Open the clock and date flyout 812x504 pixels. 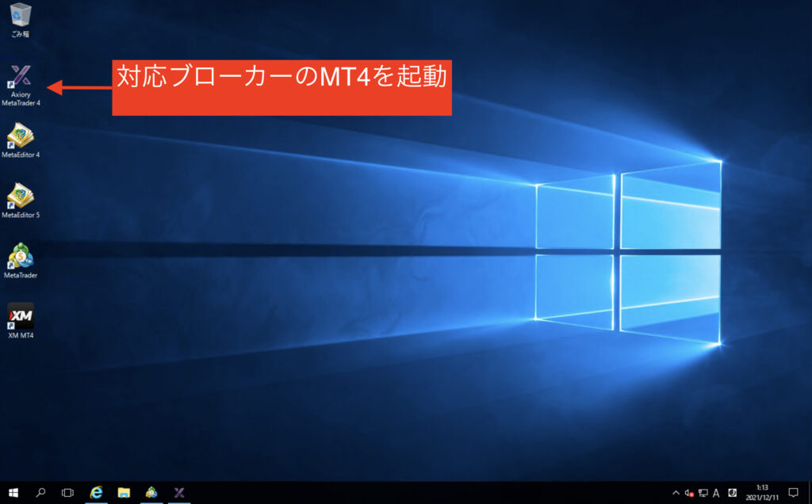761,492
